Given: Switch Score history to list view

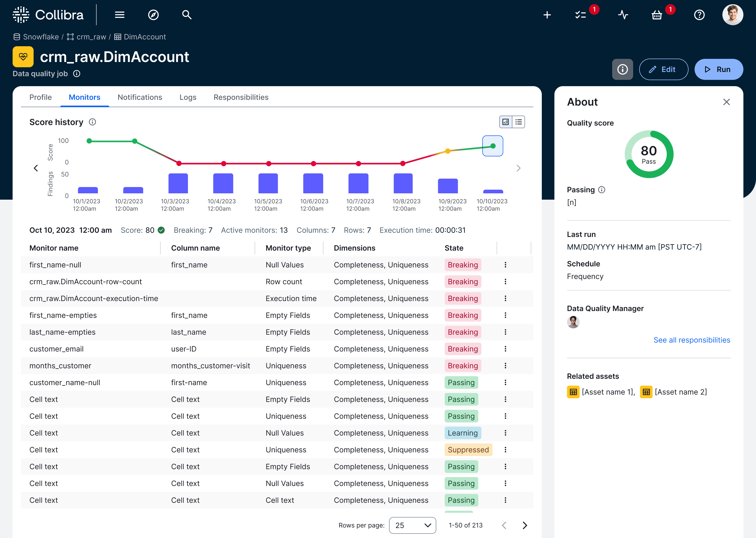Looking at the screenshot, I should pos(518,122).
